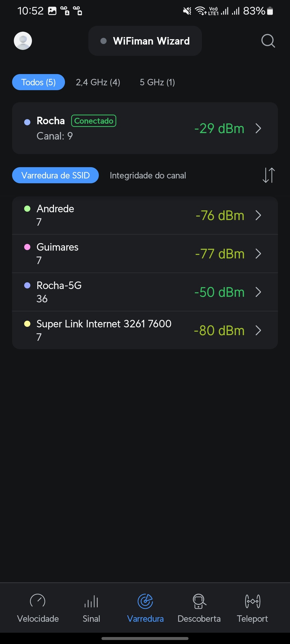
Task: Switch to Varredura de SSID tab
Action: click(x=55, y=175)
